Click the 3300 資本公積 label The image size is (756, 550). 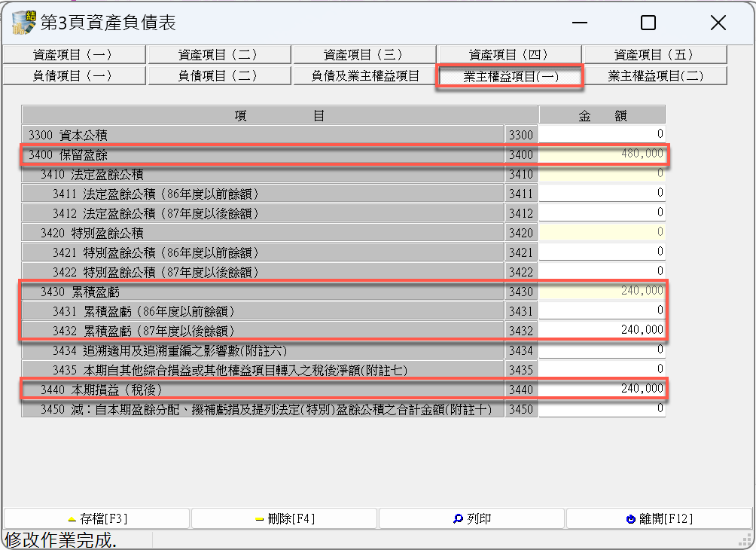tap(68, 135)
